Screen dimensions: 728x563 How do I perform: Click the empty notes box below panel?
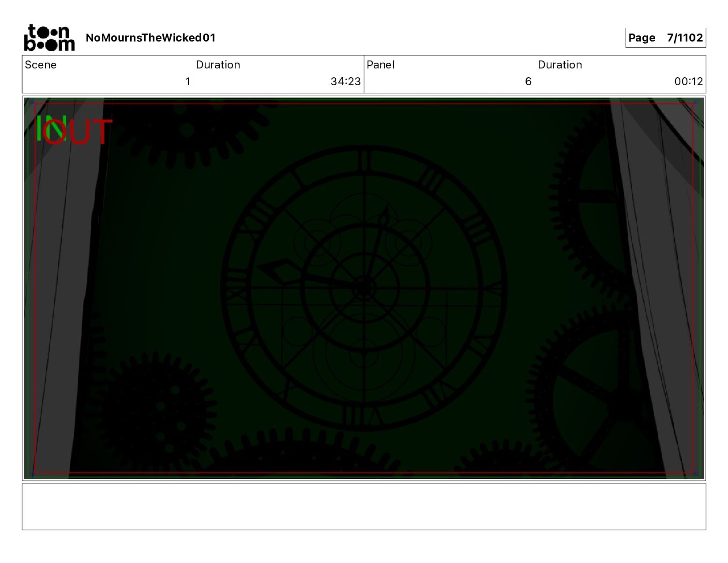(x=364, y=507)
